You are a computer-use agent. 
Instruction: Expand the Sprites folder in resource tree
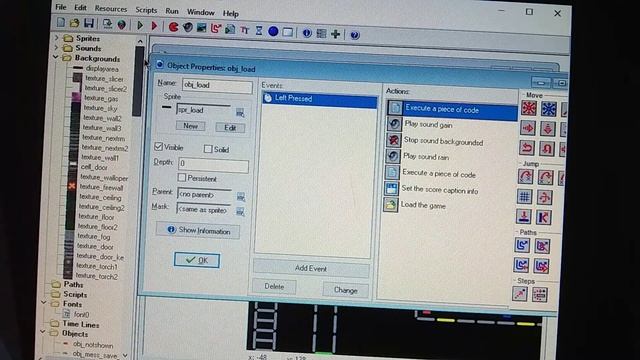[57, 38]
